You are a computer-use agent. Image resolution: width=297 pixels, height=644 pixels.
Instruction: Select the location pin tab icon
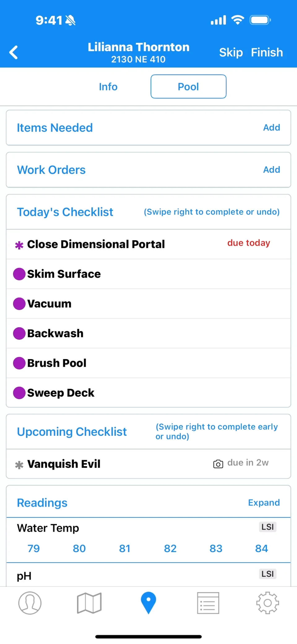148,603
